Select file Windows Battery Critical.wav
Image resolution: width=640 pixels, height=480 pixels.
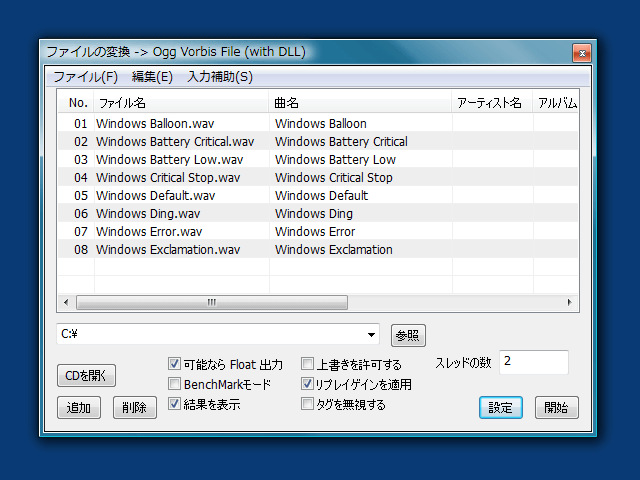coord(175,141)
